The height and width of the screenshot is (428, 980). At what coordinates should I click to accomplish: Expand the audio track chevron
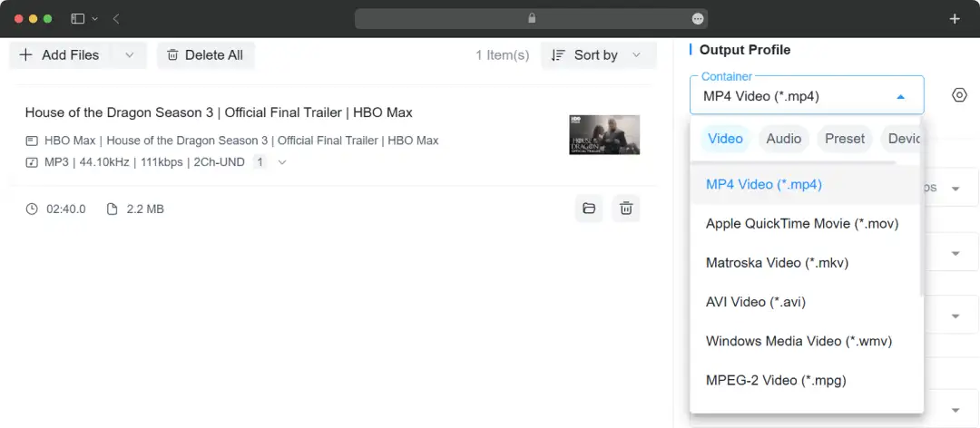282,162
